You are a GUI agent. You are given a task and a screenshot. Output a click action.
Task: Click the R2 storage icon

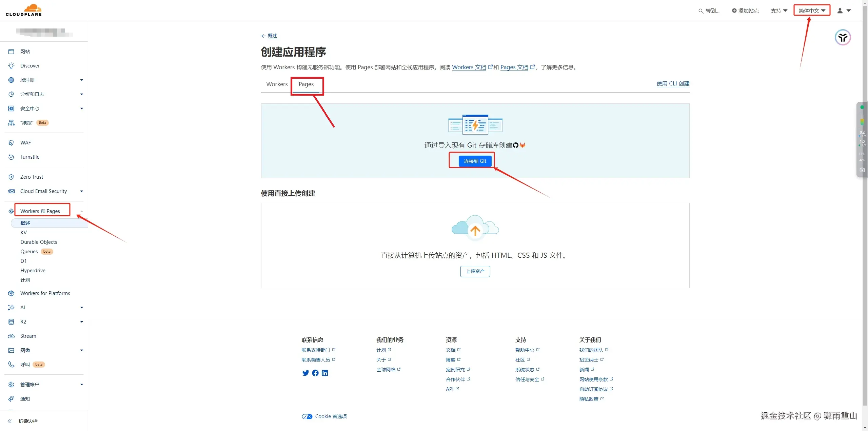tap(11, 322)
